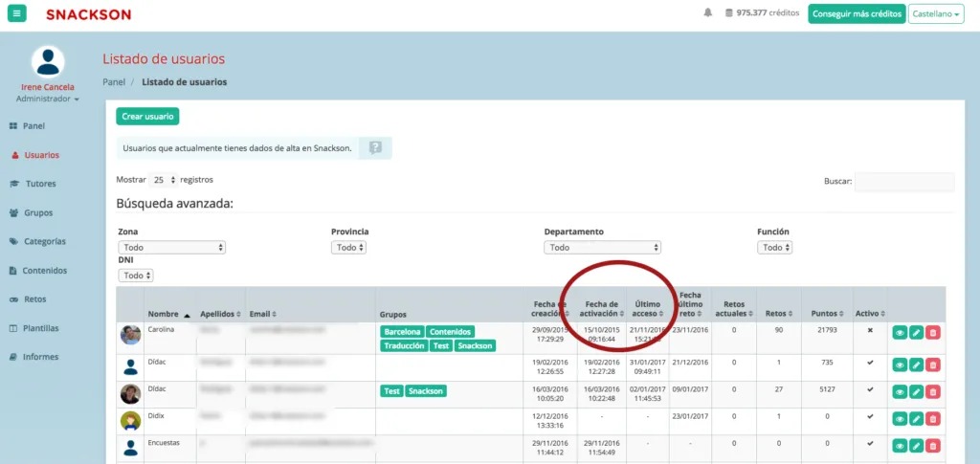Open notifications bell icon
The image size is (980, 464).
[x=707, y=13]
